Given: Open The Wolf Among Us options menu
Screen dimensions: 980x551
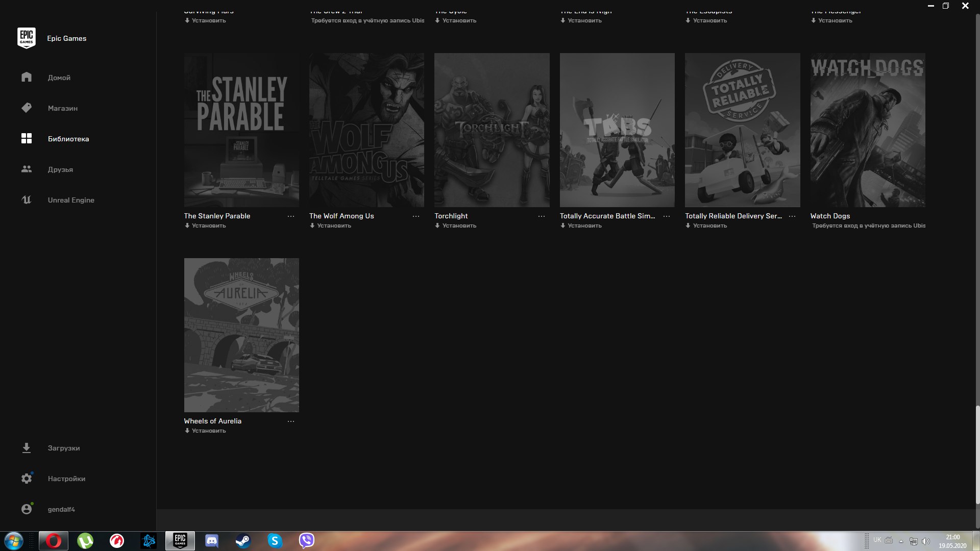Looking at the screenshot, I should (x=416, y=216).
